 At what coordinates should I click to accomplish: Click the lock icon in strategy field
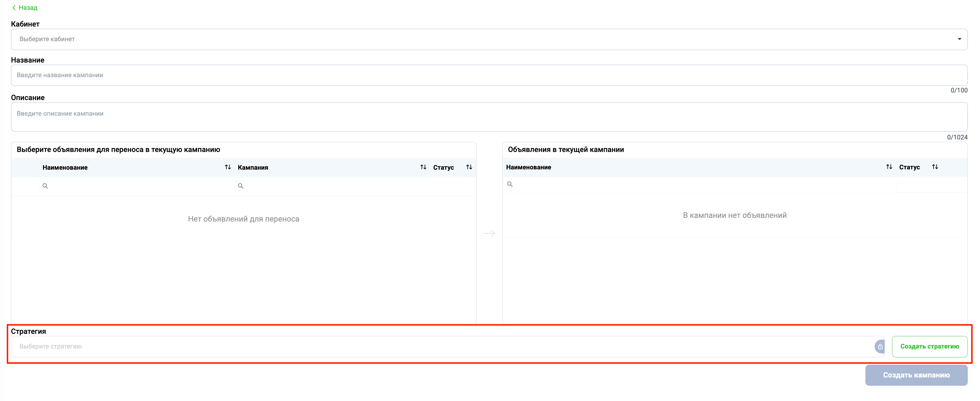(x=880, y=347)
